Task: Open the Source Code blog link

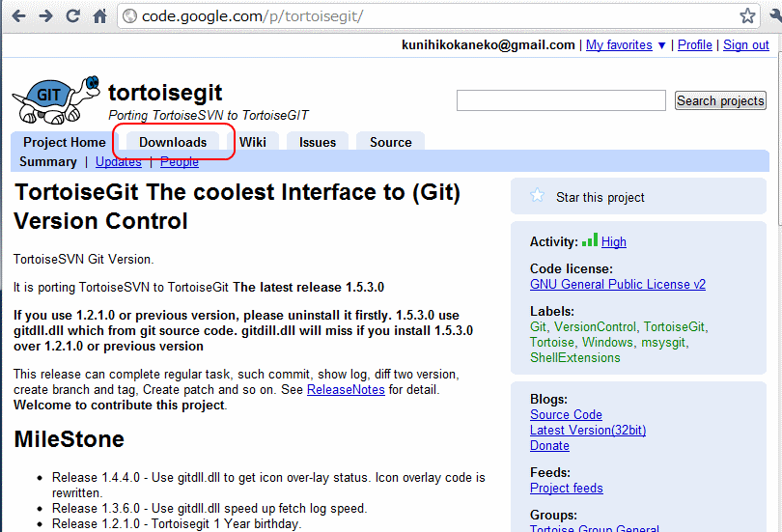Action: pos(566,415)
